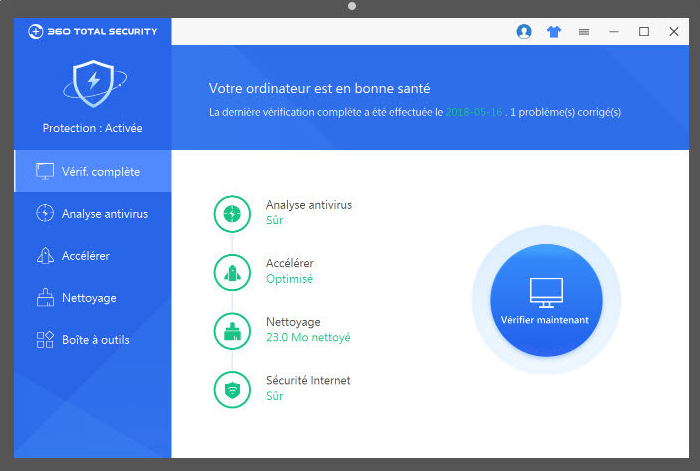Click the brush icon beside Nettoyage in sidebar
Screen dimensions: 700x471
45,297
